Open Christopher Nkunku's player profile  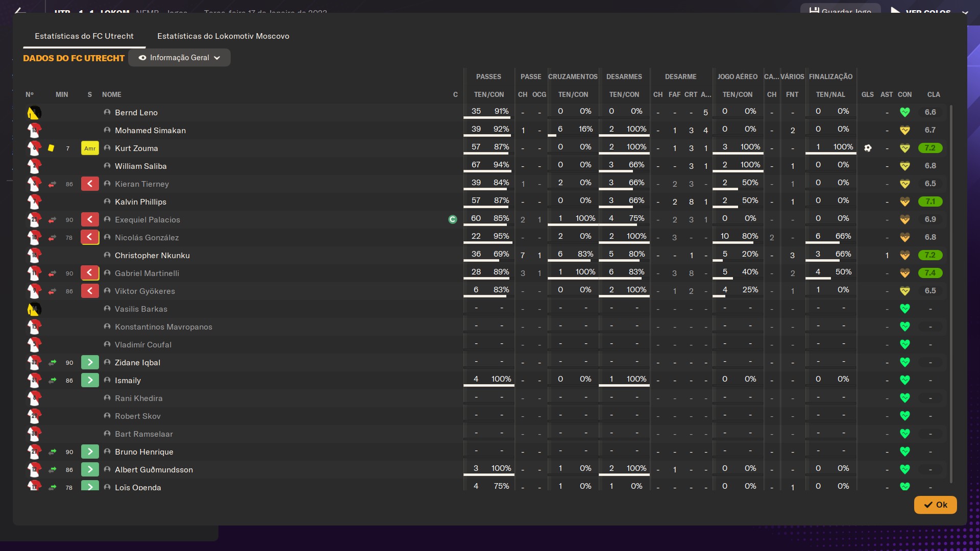click(x=152, y=255)
